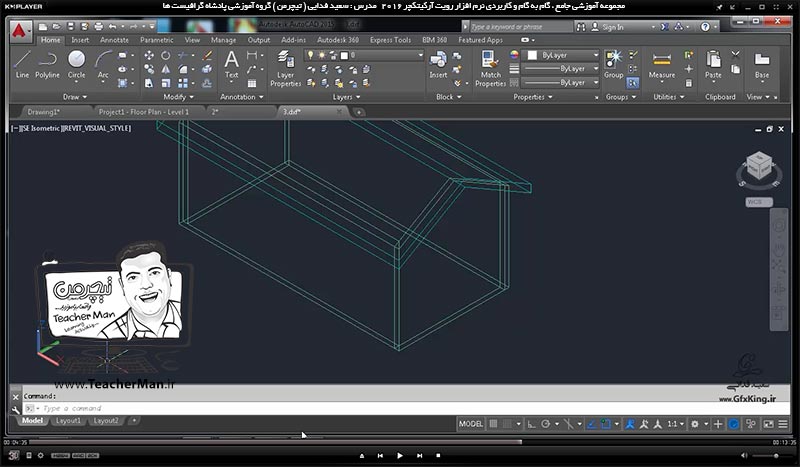The height and width of the screenshot is (467, 800).
Task: Click the Sign In button
Action: pyautogui.click(x=613, y=27)
